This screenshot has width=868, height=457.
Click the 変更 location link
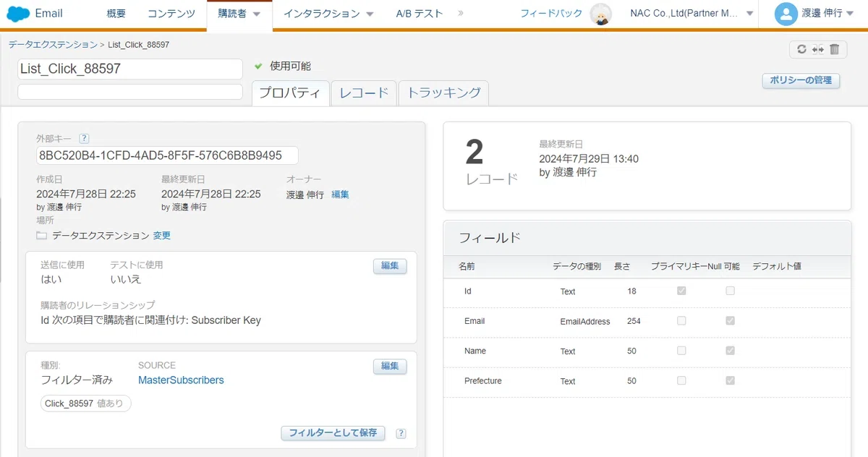(x=162, y=236)
